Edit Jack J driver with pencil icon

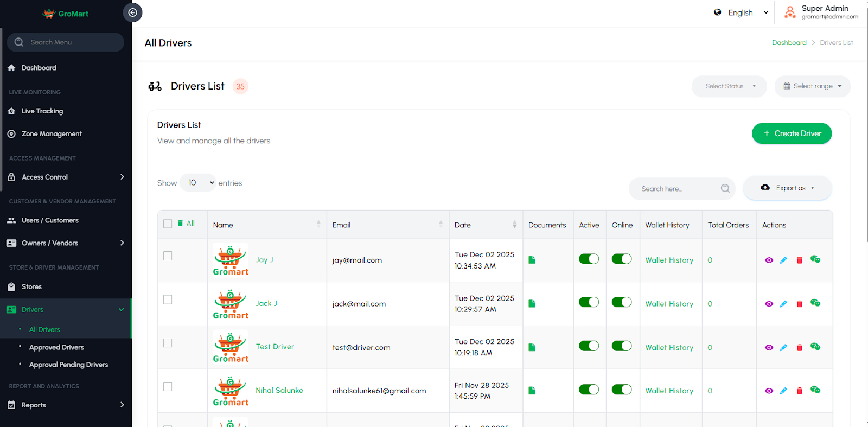click(783, 304)
